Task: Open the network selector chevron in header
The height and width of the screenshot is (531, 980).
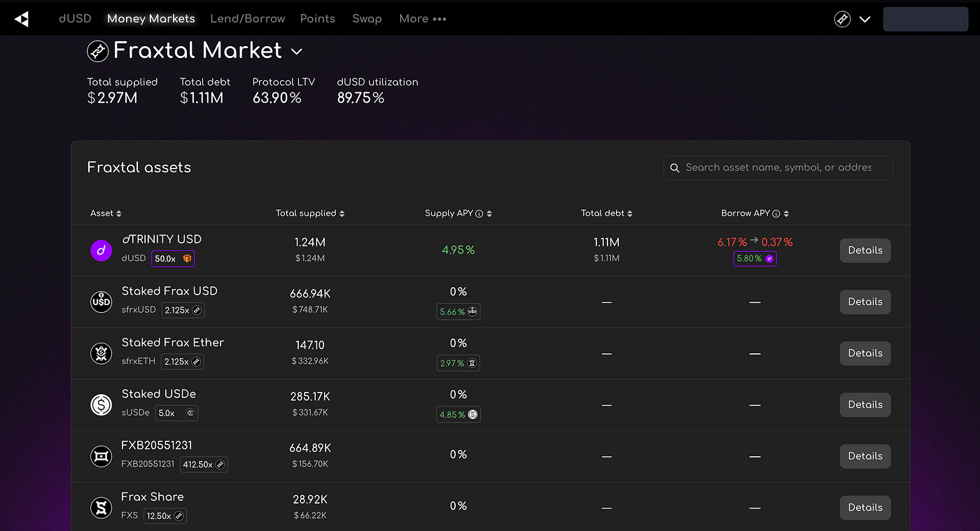Action: pos(864,20)
